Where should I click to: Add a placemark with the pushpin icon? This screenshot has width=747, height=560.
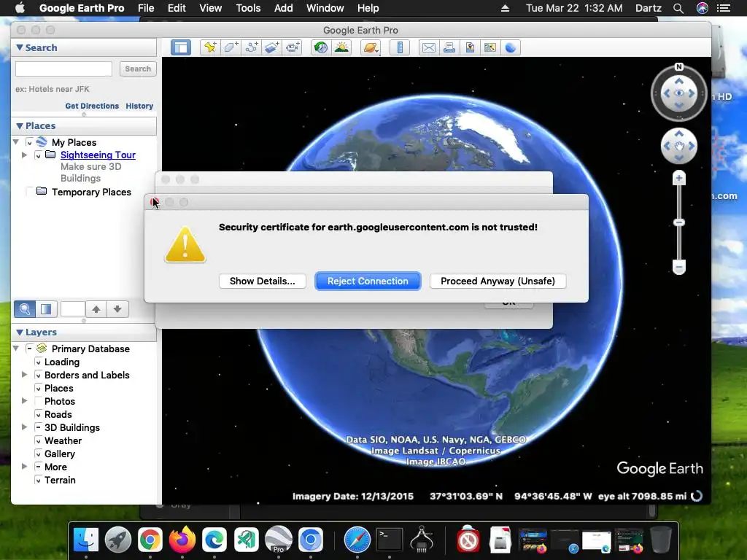210,47
